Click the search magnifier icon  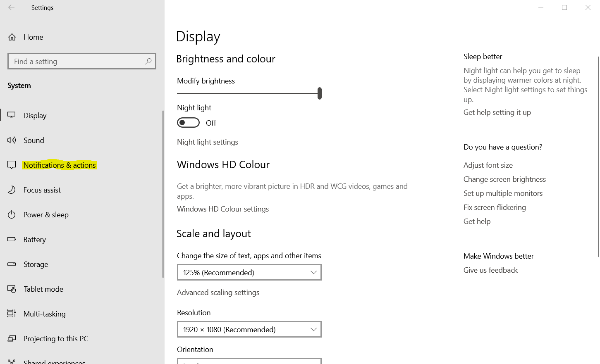(x=148, y=61)
